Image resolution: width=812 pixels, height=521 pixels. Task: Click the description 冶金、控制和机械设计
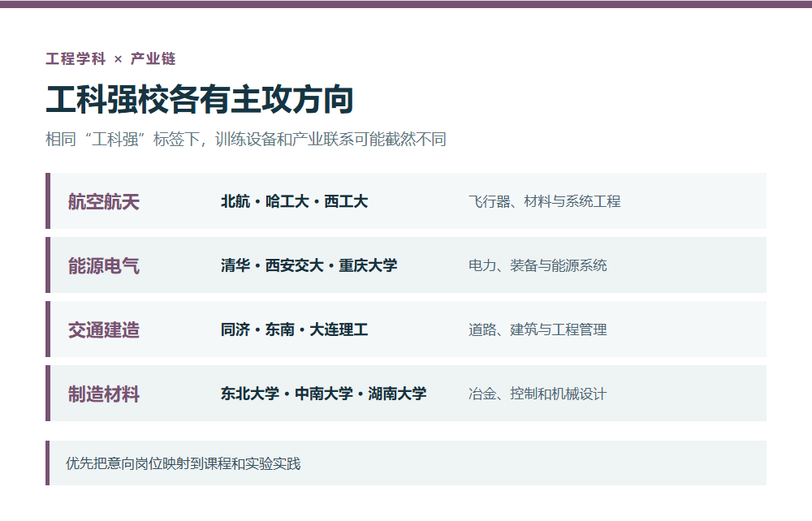point(538,394)
